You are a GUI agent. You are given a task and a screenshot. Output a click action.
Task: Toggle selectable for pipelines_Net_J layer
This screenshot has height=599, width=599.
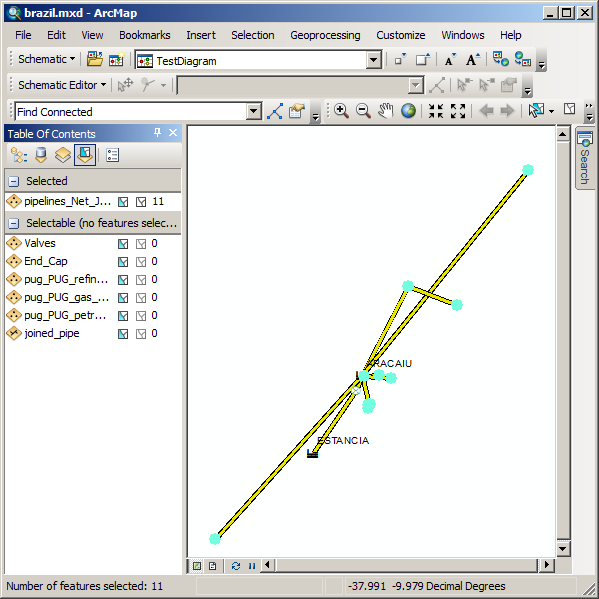pos(123,202)
